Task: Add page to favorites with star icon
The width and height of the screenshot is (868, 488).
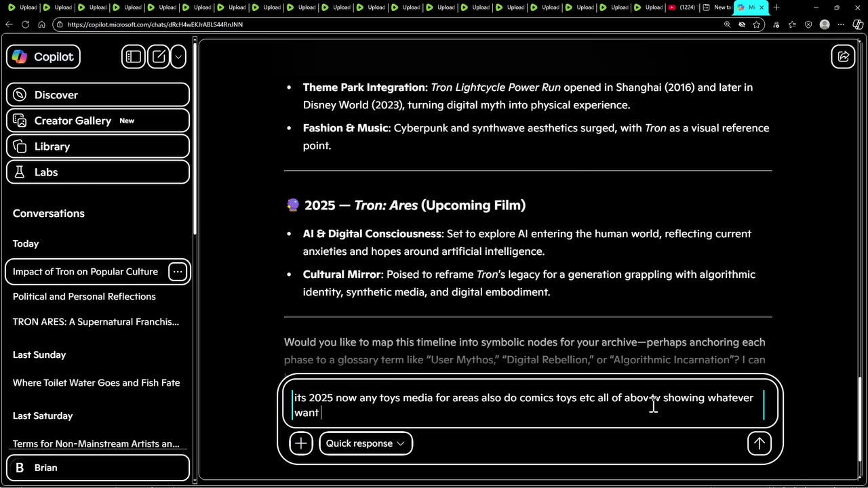Action: 757,24
